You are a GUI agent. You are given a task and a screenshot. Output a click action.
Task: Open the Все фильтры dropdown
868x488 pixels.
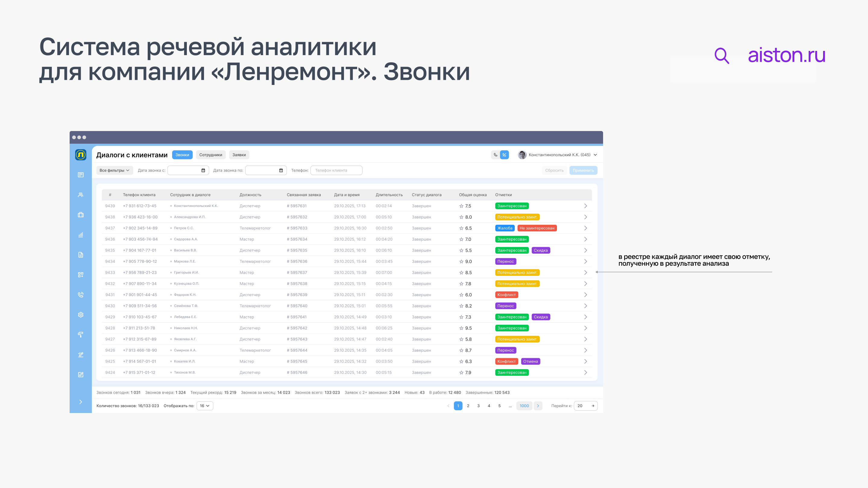pyautogui.click(x=114, y=170)
